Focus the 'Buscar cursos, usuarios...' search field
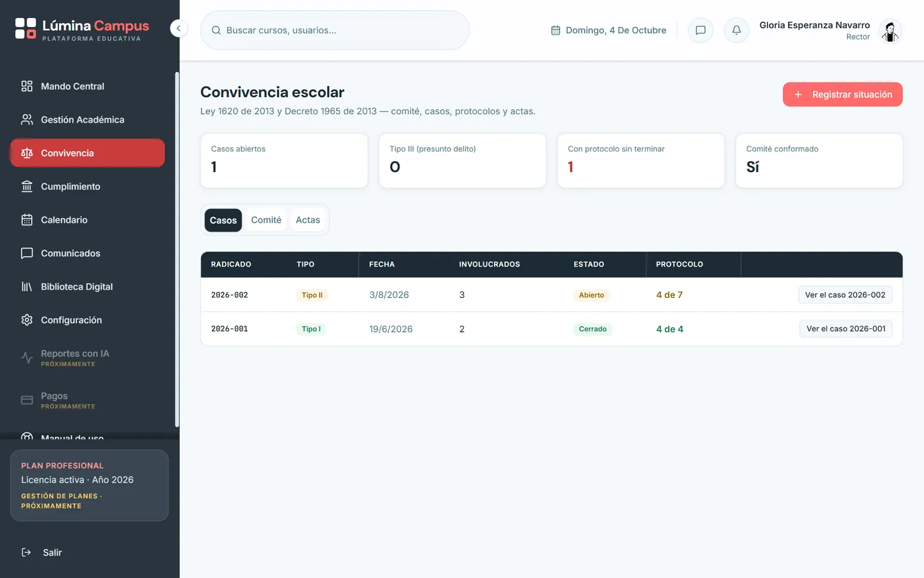Screen dimensions: 924x578 [x=335, y=30]
